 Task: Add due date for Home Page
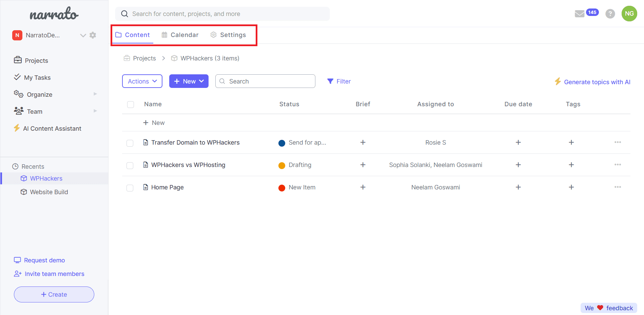coord(518,187)
